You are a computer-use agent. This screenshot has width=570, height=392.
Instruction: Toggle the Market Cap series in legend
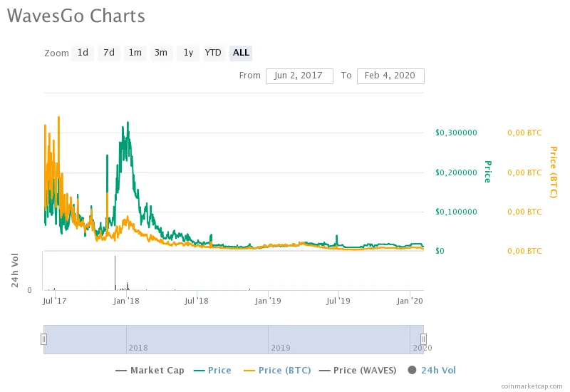click(x=150, y=370)
